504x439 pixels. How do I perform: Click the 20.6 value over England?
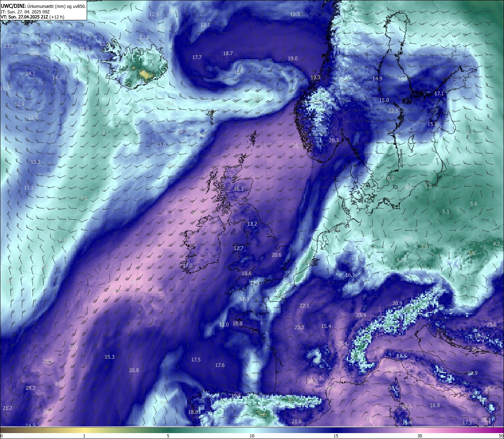click(x=276, y=255)
